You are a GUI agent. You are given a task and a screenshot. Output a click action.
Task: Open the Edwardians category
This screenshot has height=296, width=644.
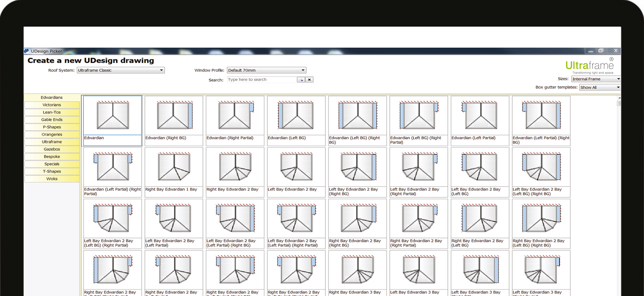tap(52, 97)
